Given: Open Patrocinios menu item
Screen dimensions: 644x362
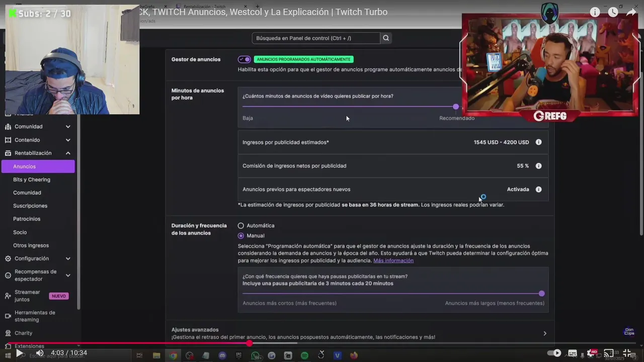Looking at the screenshot, I should click(x=27, y=219).
